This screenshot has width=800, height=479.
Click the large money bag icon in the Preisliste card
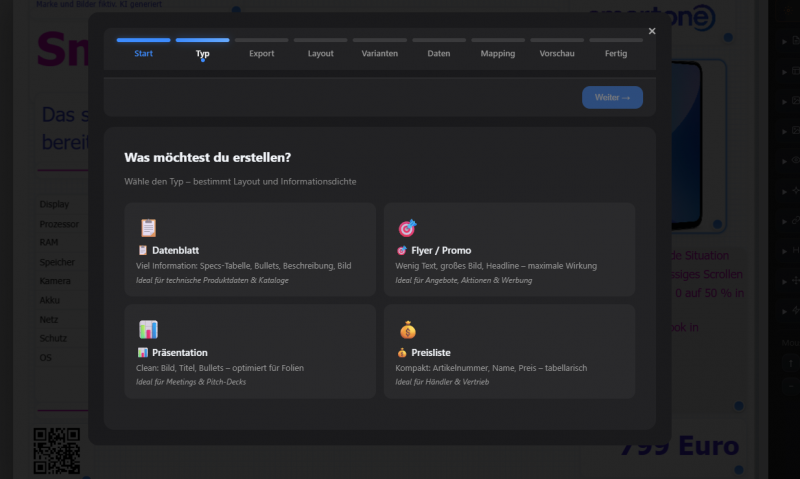tap(408, 330)
